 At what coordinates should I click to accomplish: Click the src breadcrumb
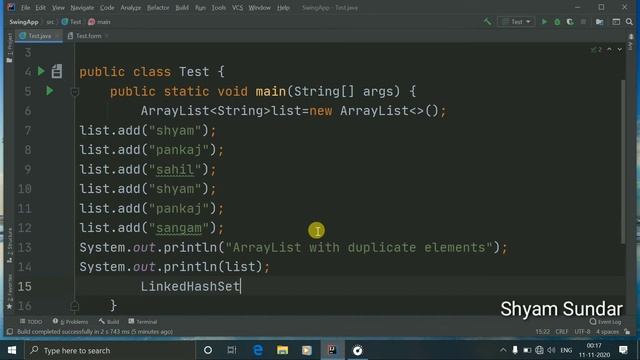[50, 22]
